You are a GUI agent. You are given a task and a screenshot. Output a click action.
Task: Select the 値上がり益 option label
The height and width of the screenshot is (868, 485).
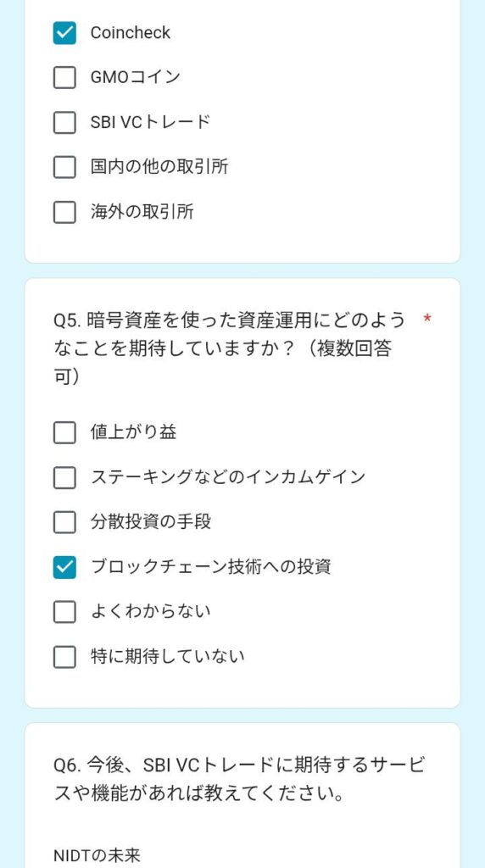pyautogui.click(x=133, y=432)
